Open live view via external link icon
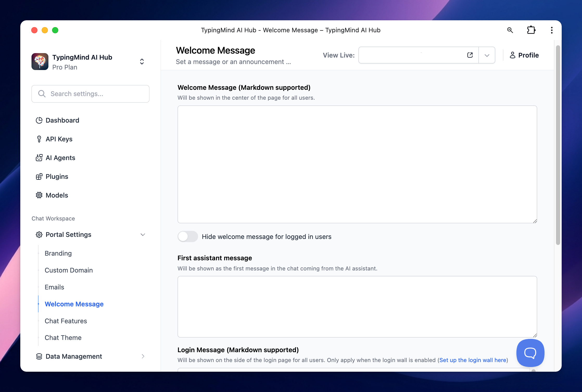This screenshot has width=582, height=392. tap(470, 55)
